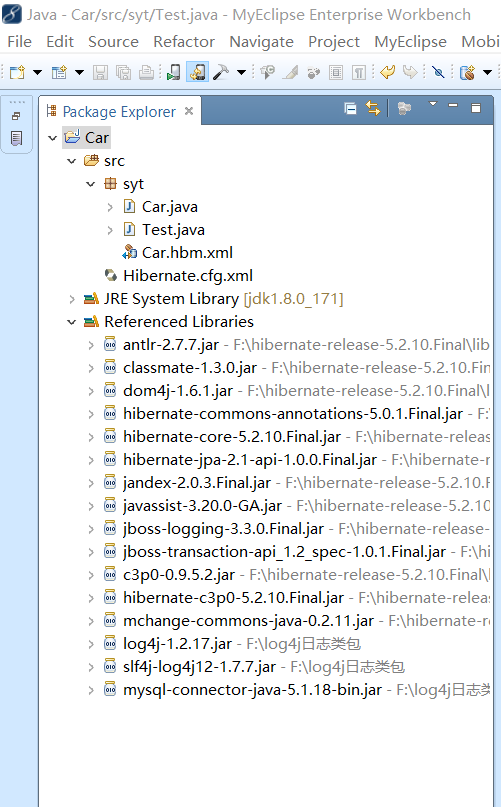Toggle the highlighted mobile sync toolbar icon
Viewport: 501px width, 807px height.
click(x=197, y=72)
